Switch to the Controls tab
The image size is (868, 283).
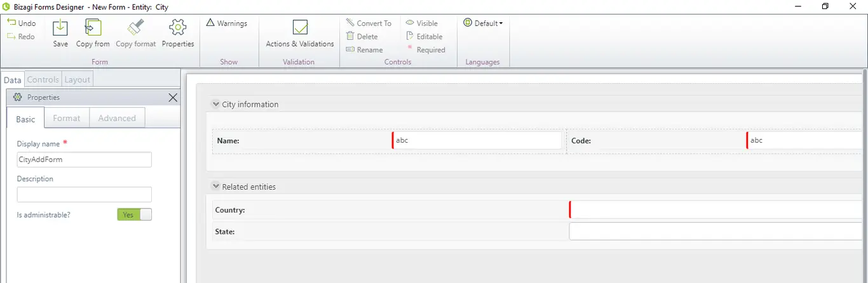click(43, 79)
